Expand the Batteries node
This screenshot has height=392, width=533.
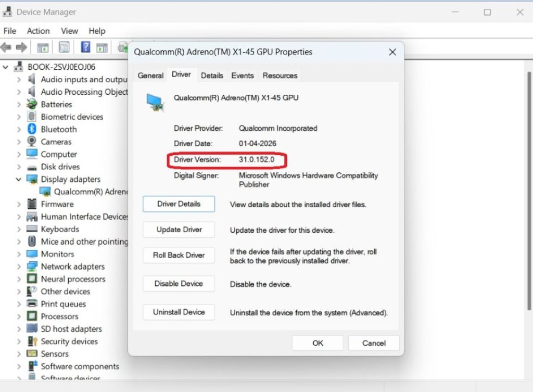pos(19,104)
